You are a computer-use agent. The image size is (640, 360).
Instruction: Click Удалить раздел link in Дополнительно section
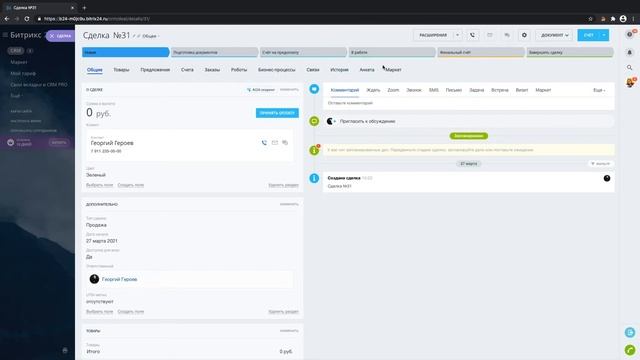pyautogui.click(x=283, y=311)
